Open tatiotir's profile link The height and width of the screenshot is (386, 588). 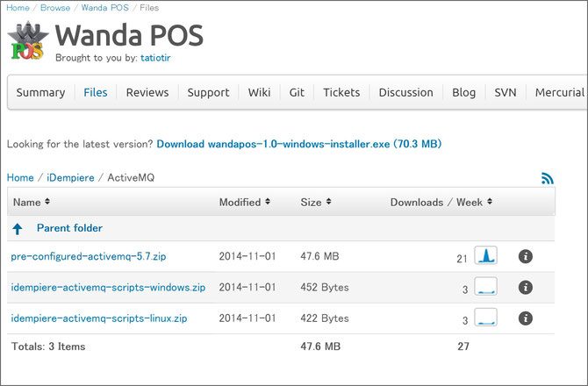click(155, 58)
